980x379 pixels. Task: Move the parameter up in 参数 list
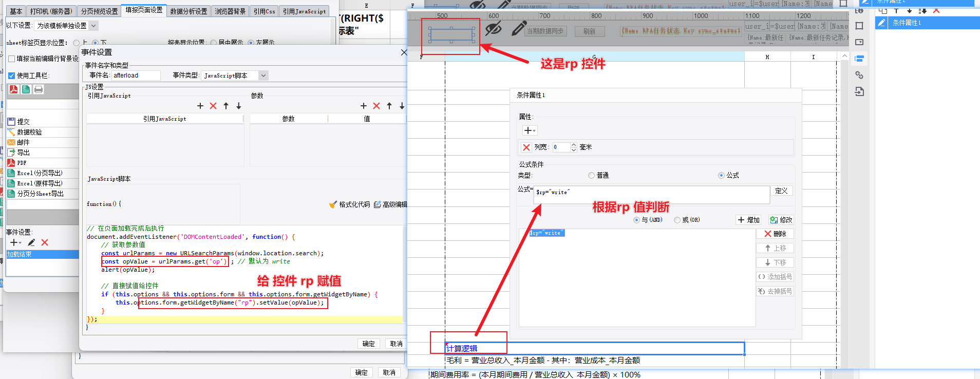[x=389, y=106]
